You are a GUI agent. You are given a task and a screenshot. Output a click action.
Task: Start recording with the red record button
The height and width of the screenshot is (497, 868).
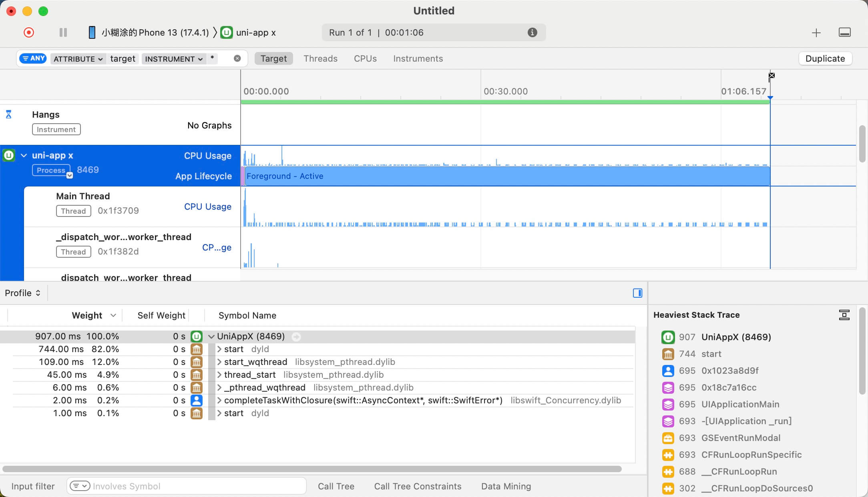point(29,32)
